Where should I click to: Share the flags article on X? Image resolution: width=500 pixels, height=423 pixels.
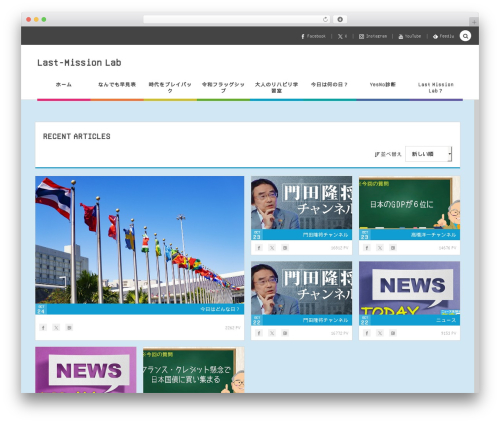click(x=56, y=328)
